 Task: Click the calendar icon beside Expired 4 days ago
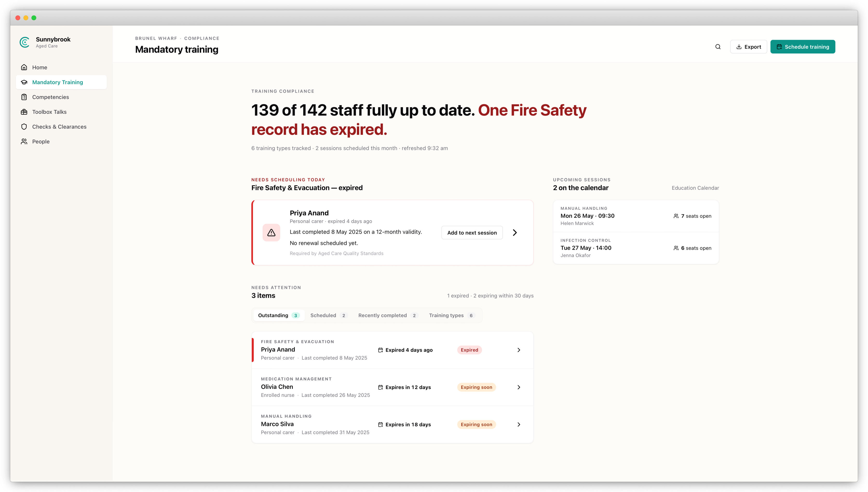380,350
